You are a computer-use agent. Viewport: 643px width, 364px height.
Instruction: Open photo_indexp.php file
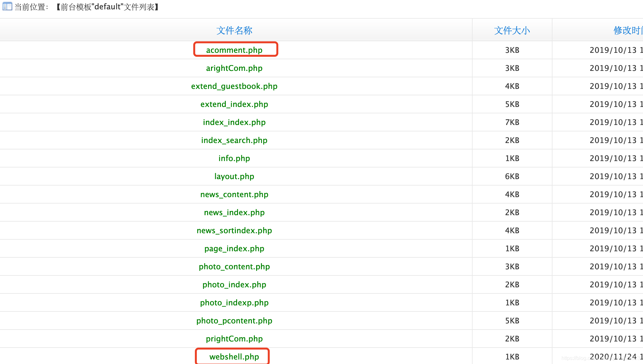pyautogui.click(x=234, y=302)
